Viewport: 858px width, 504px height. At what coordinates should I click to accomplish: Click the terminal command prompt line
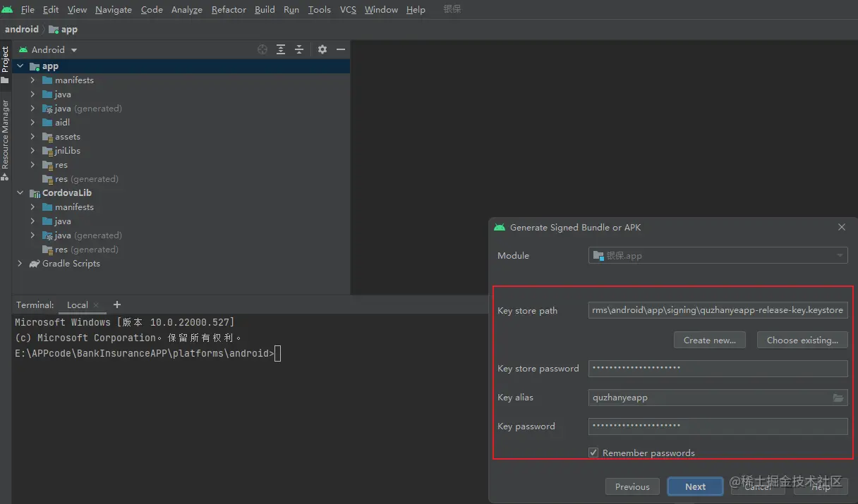[x=147, y=354]
